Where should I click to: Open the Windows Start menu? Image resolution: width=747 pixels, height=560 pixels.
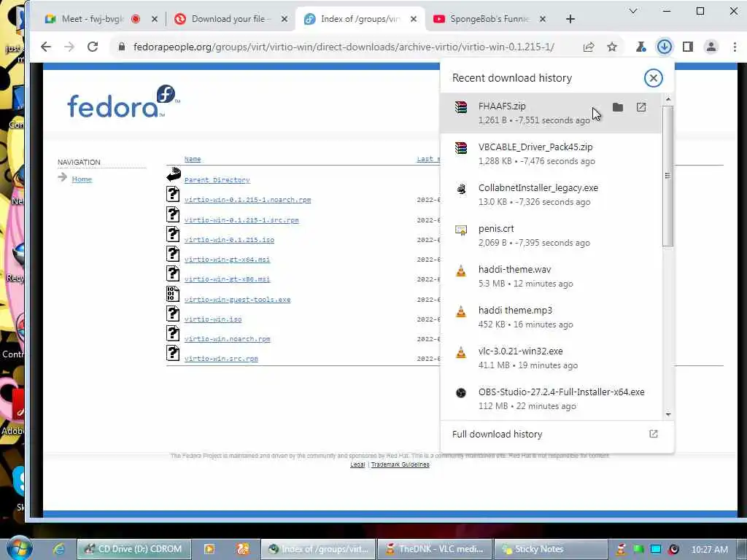coord(18,548)
